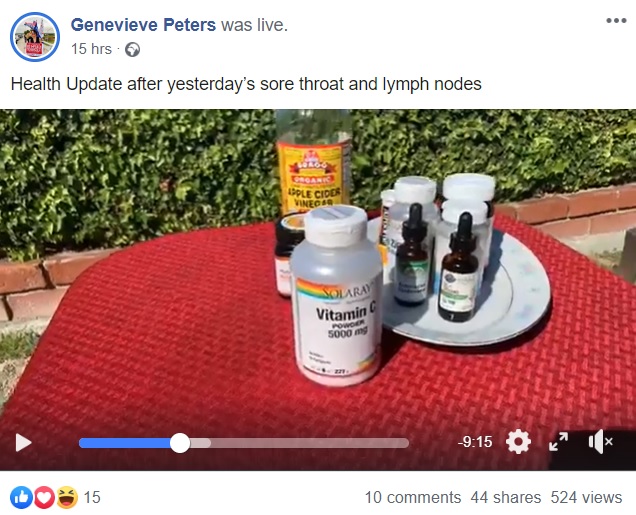Image resolution: width=636 pixels, height=515 pixels.
Task: Click the public globe privacy icon
Action: click(x=133, y=49)
